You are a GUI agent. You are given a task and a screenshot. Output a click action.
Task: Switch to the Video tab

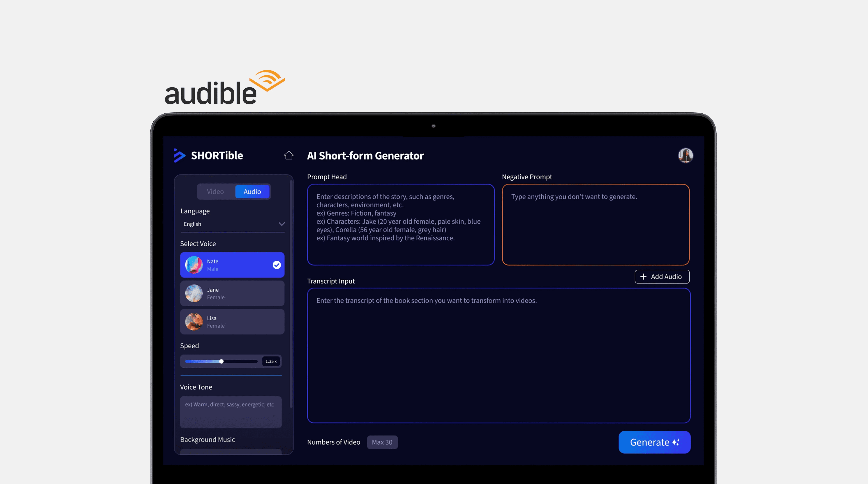click(x=215, y=192)
